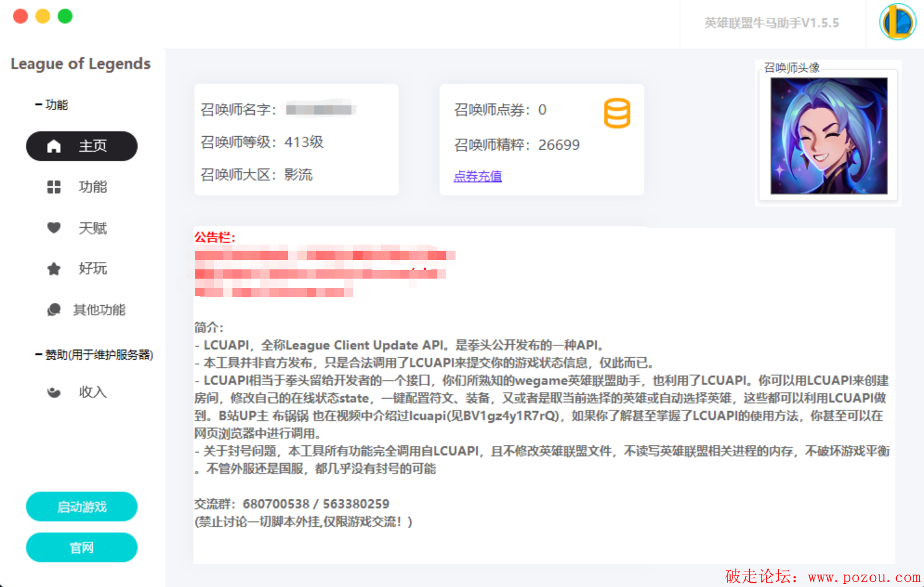
Task: Open the 点券充值 recharge link
Action: tap(478, 176)
